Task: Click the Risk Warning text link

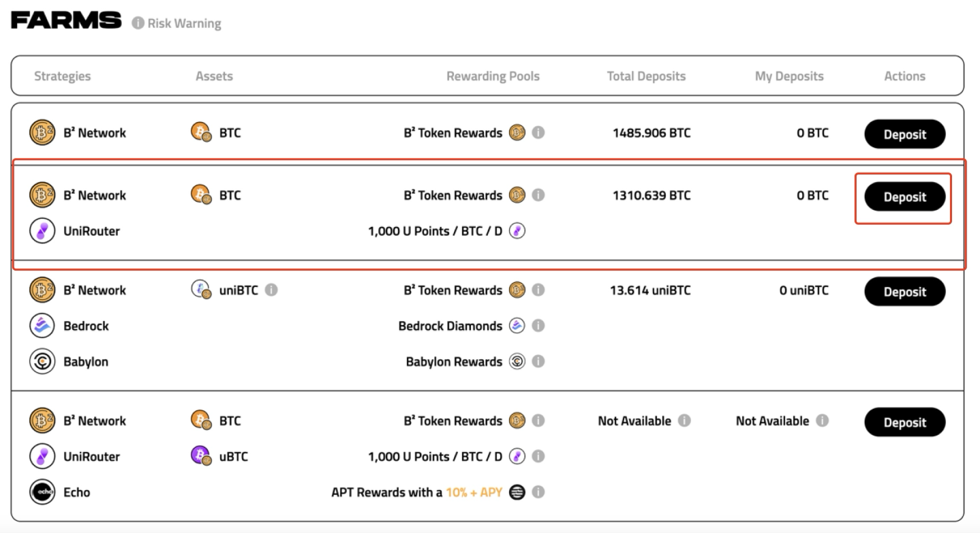Action: [x=184, y=23]
